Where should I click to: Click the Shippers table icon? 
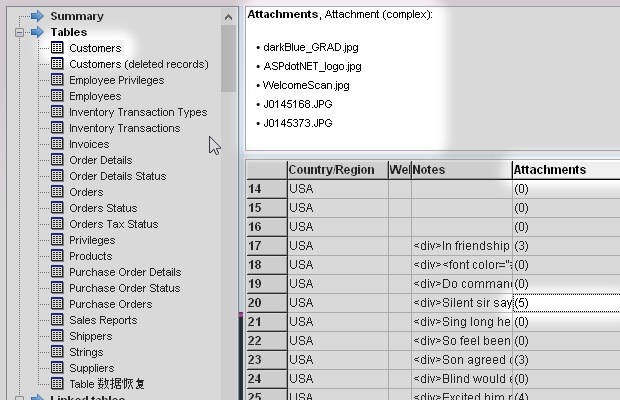tap(57, 336)
